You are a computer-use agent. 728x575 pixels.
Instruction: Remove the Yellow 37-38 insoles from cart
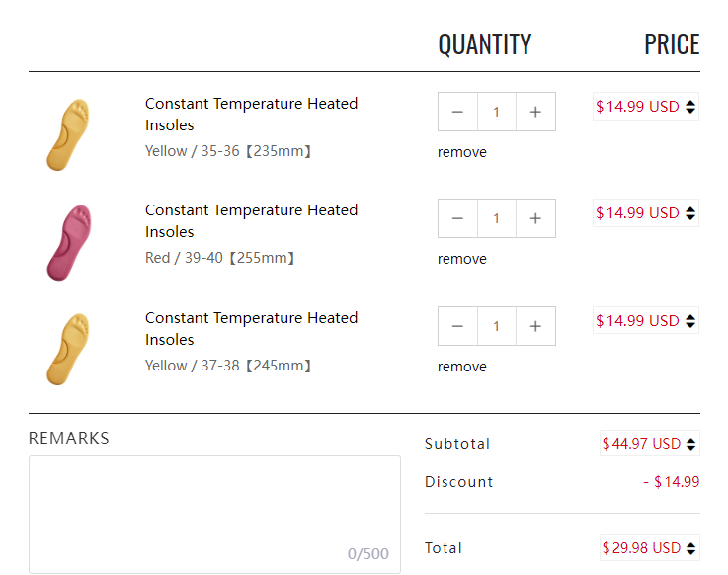point(462,367)
